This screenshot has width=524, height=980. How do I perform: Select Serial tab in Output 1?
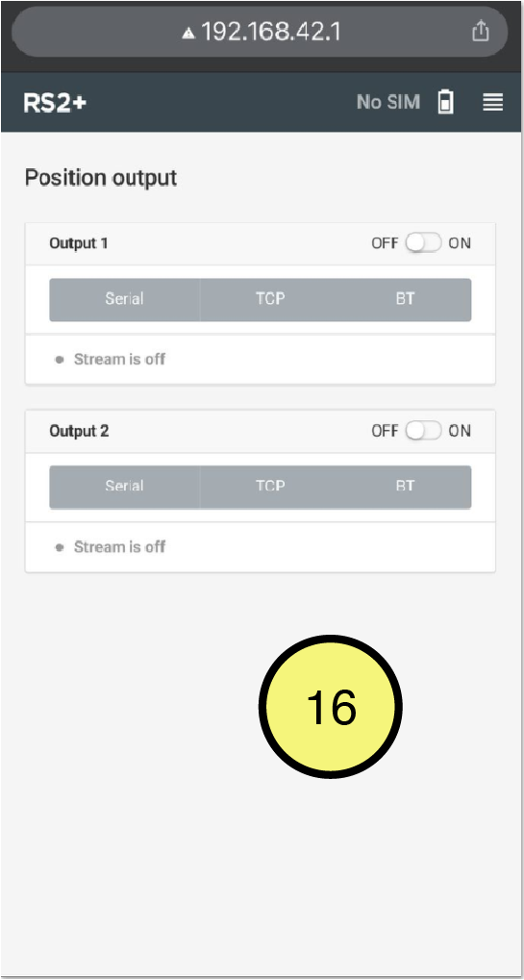pos(124,299)
